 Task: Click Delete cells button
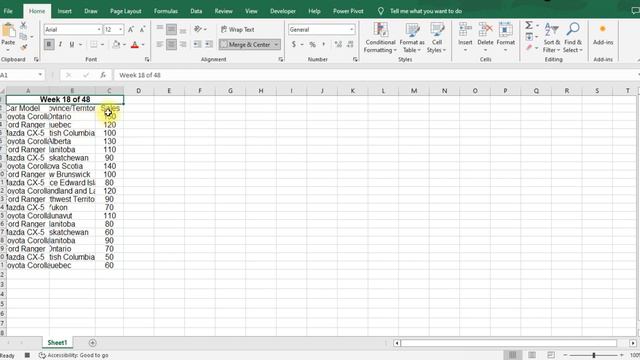[485, 38]
